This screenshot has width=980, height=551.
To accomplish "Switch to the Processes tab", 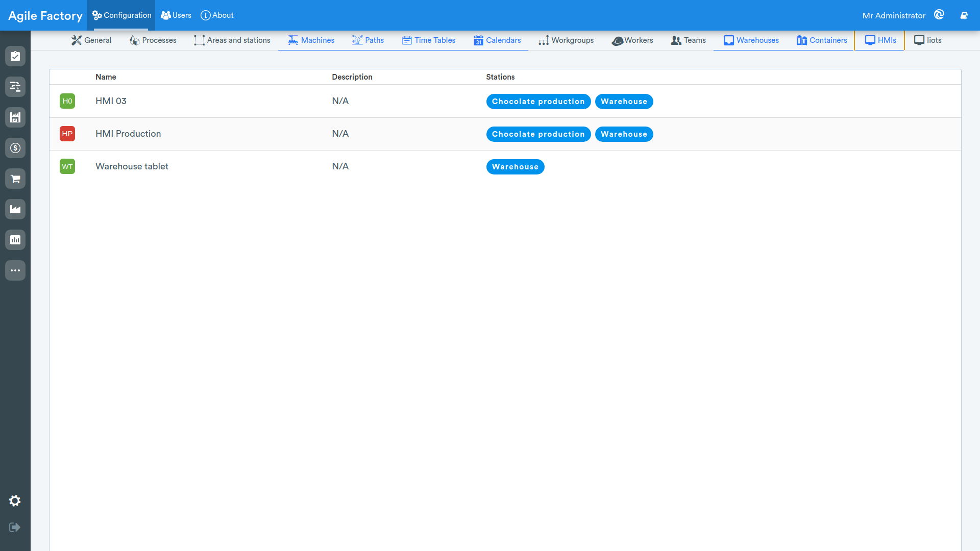I will [153, 40].
